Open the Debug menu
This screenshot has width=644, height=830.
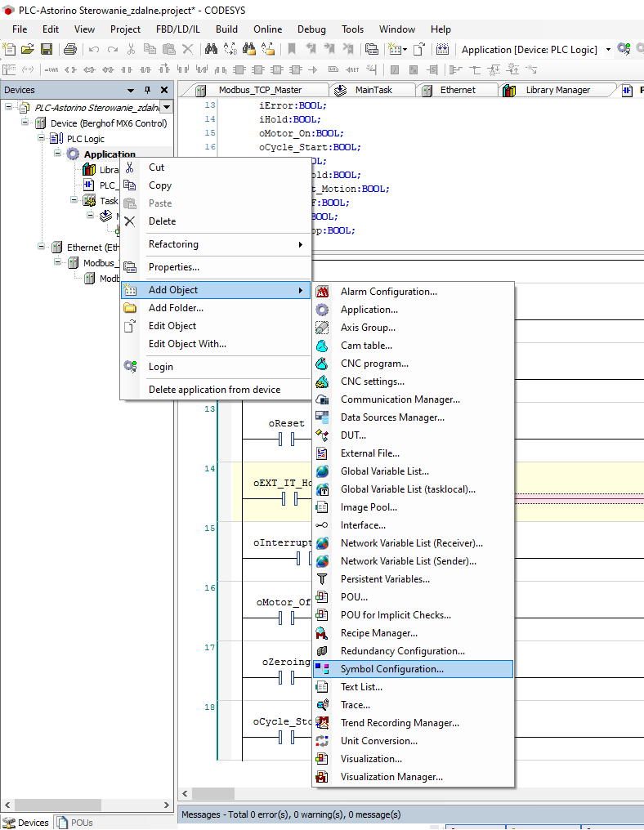coord(311,29)
